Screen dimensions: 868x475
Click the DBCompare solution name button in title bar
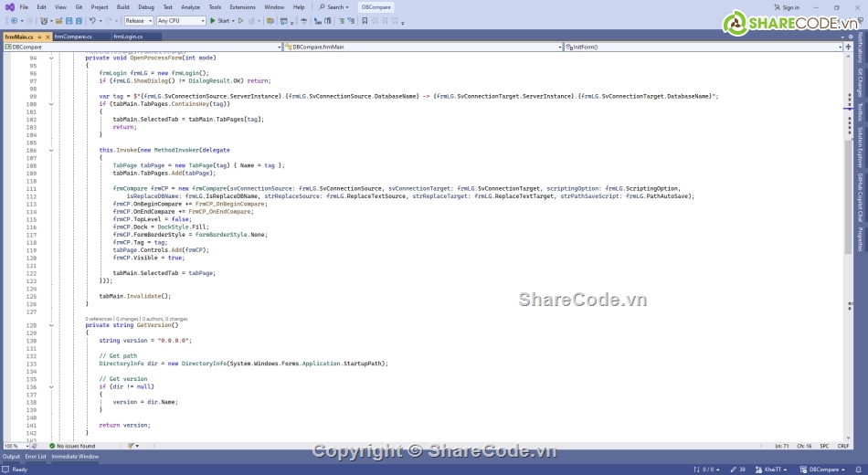376,7
